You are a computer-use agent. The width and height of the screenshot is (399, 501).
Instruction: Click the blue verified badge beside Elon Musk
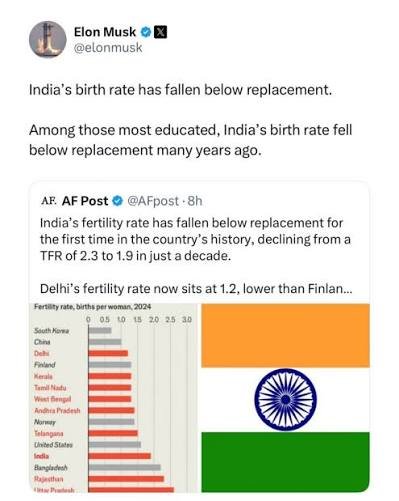(145, 32)
